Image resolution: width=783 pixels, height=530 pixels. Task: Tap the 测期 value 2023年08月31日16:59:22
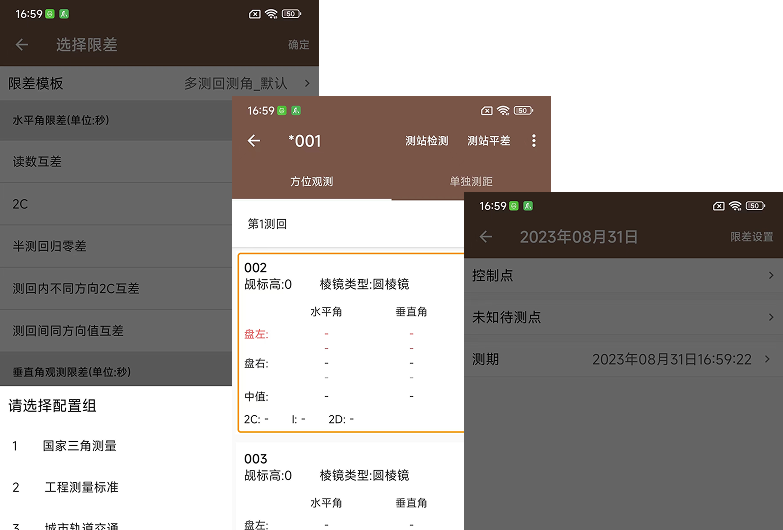pos(672,359)
